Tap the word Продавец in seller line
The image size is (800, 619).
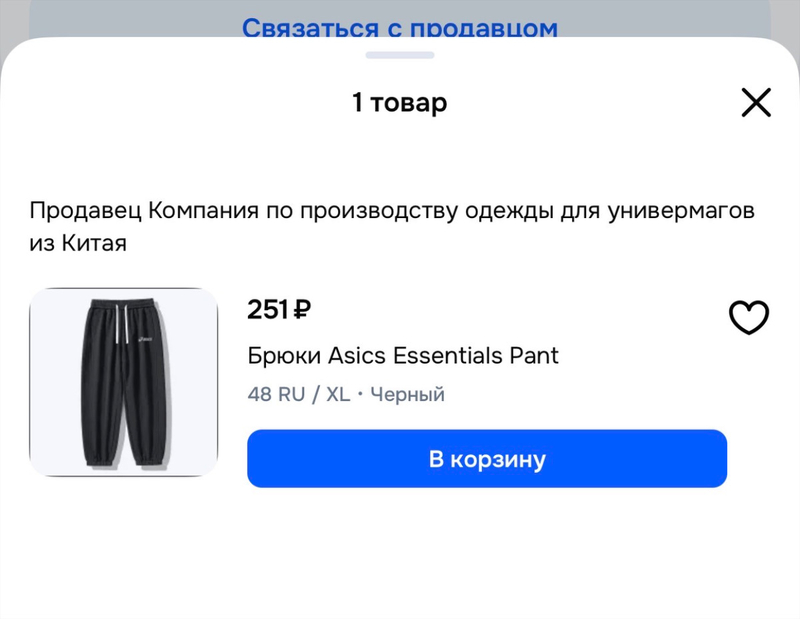85,210
